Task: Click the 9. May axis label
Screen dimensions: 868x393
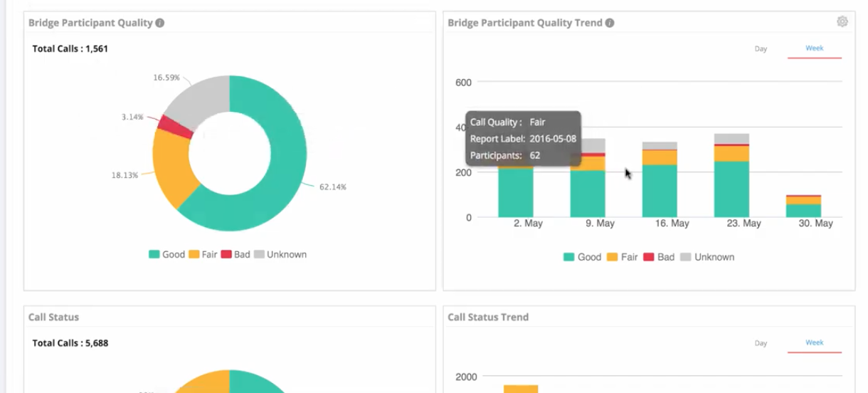Action: 600,224
